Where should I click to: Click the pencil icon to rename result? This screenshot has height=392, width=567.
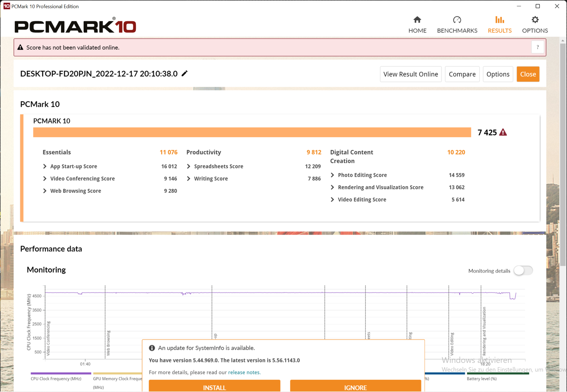tap(185, 73)
